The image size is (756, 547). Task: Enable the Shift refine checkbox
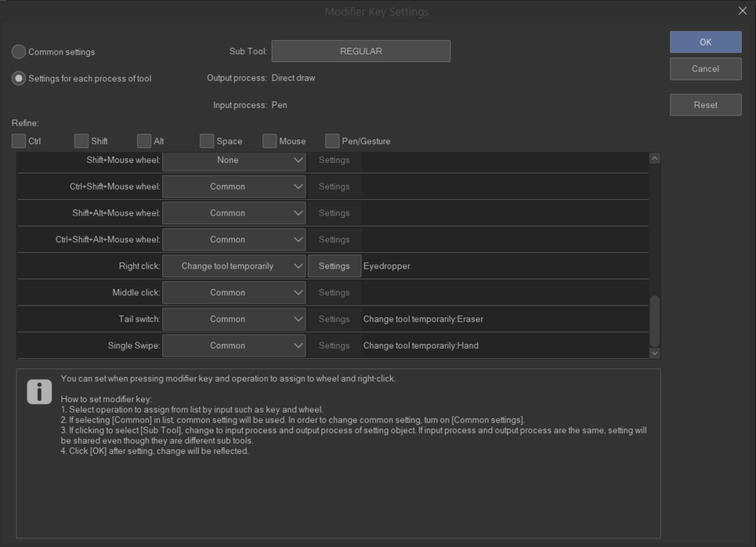(x=81, y=141)
